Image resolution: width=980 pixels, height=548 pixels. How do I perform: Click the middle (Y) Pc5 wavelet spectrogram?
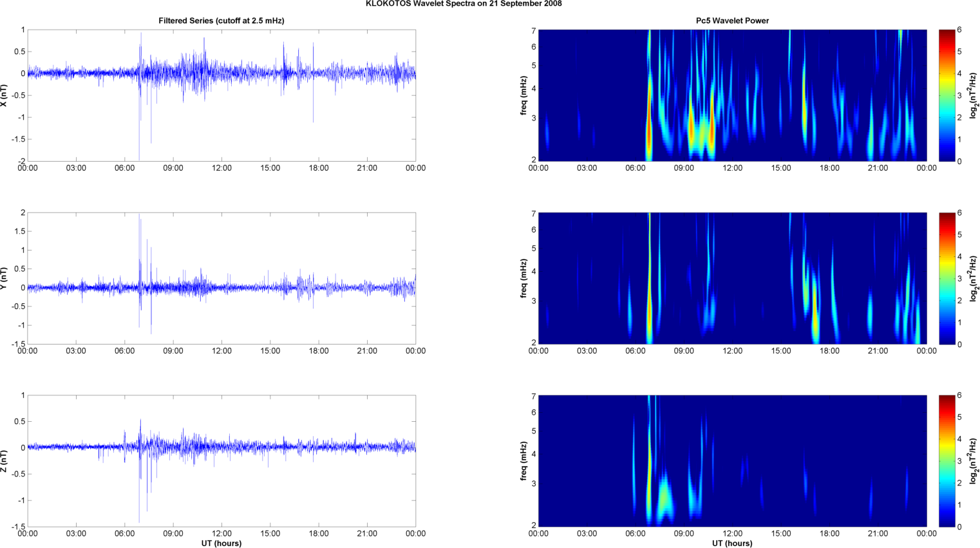coord(732,278)
